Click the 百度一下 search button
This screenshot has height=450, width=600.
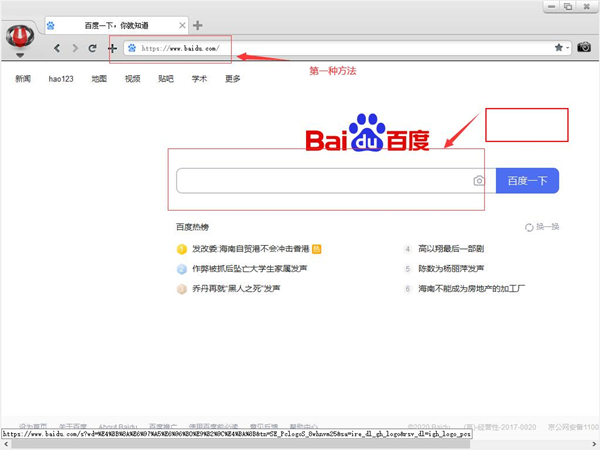527,181
